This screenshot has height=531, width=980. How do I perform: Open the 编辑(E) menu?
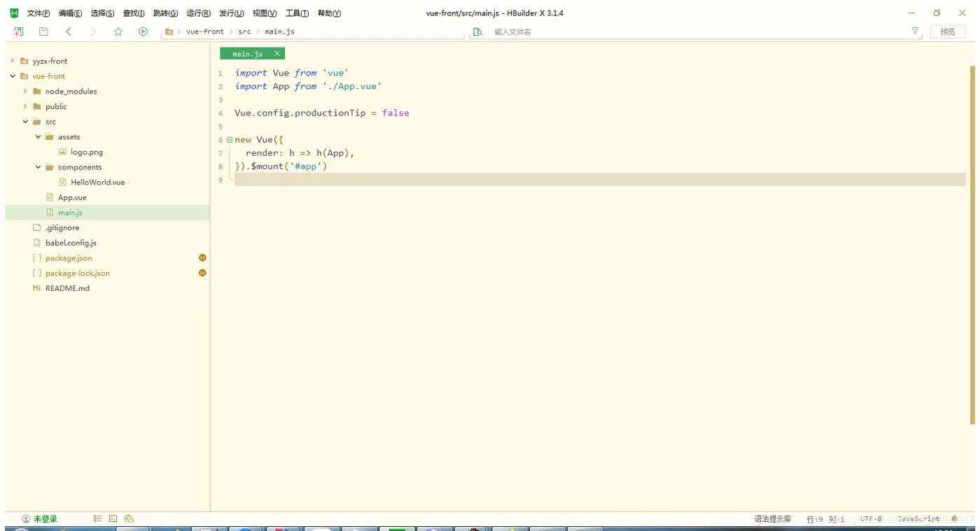70,13
